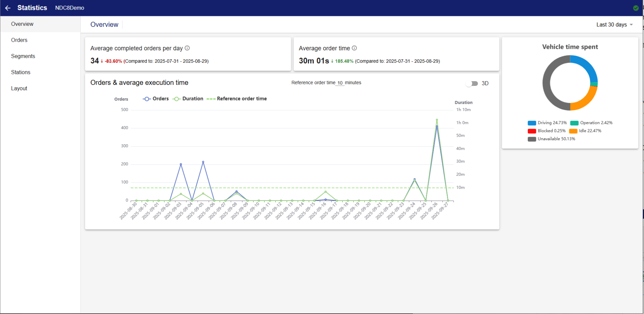Click the Orders data point on 2025-09-08
644x314 pixels.
[x=237, y=191]
